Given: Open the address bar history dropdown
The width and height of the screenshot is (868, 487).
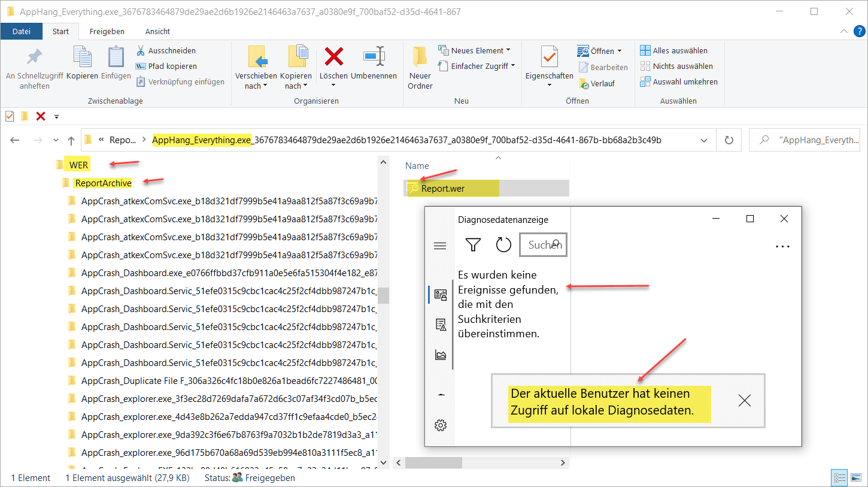Looking at the screenshot, I should click(x=704, y=140).
